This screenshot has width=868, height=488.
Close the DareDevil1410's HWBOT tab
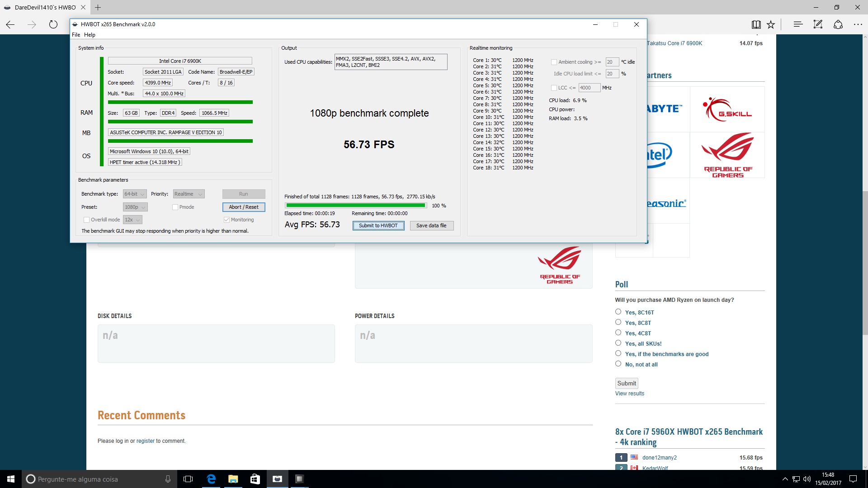(83, 7)
